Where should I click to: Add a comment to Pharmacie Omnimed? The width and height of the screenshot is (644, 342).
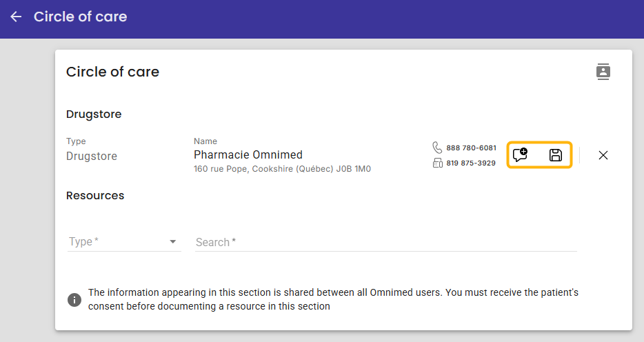click(x=521, y=154)
